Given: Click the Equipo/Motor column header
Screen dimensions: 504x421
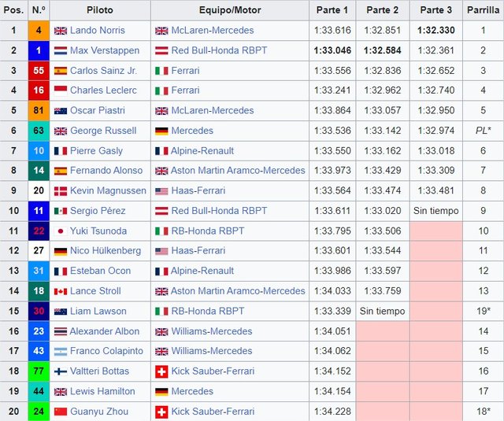Looking at the screenshot, I should click(230, 10).
